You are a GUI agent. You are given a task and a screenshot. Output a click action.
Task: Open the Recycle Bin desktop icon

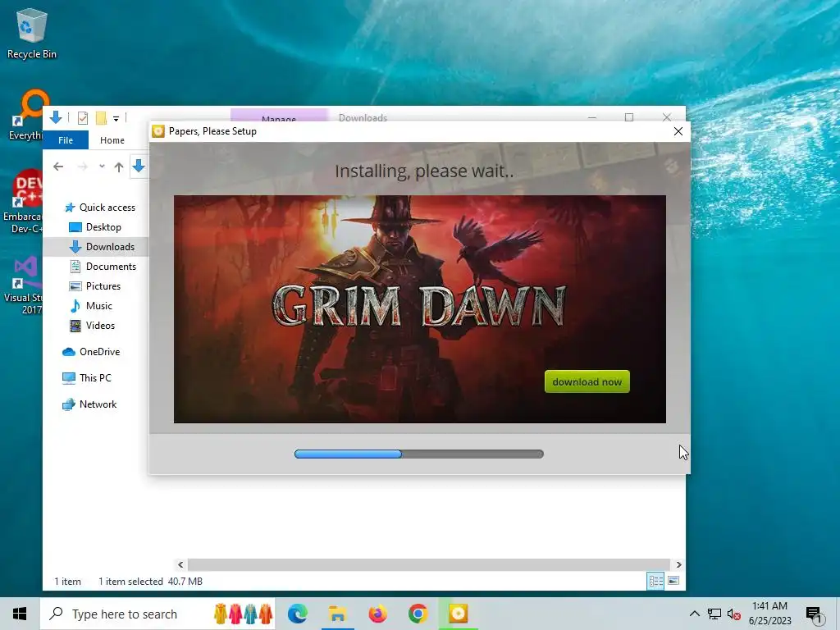click(x=32, y=34)
